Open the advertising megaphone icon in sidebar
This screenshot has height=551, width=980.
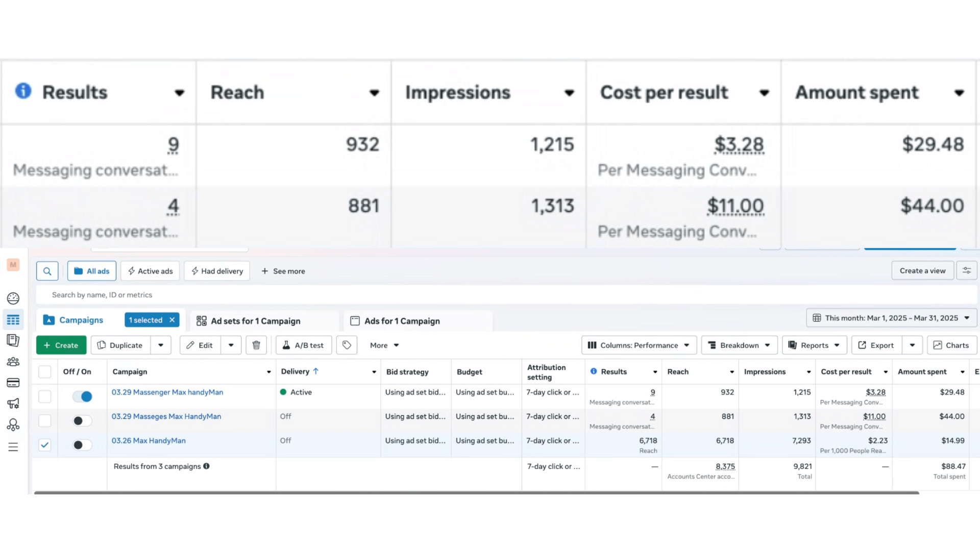click(13, 404)
